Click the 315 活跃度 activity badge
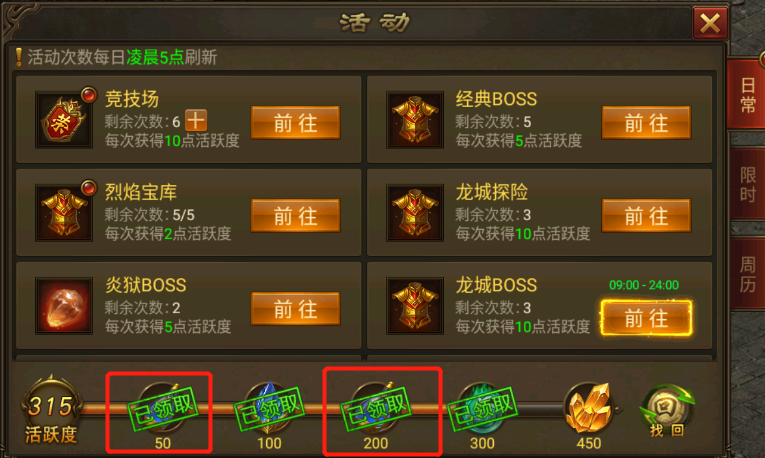Viewport: 765px width, 458px height. (51, 411)
